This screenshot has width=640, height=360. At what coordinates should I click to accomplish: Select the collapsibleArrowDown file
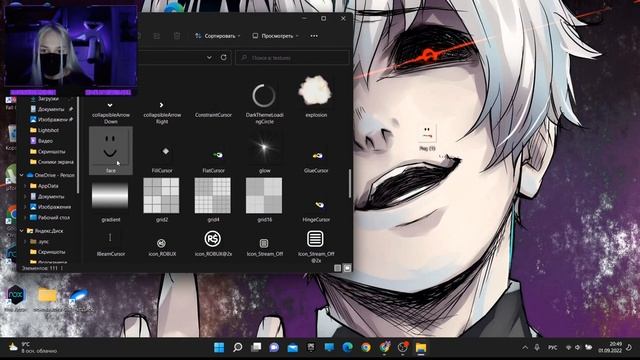pyautogui.click(x=111, y=112)
